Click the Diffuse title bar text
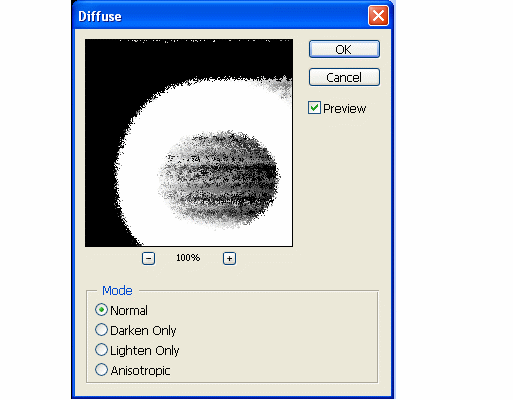The height and width of the screenshot is (400, 513). [100, 16]
